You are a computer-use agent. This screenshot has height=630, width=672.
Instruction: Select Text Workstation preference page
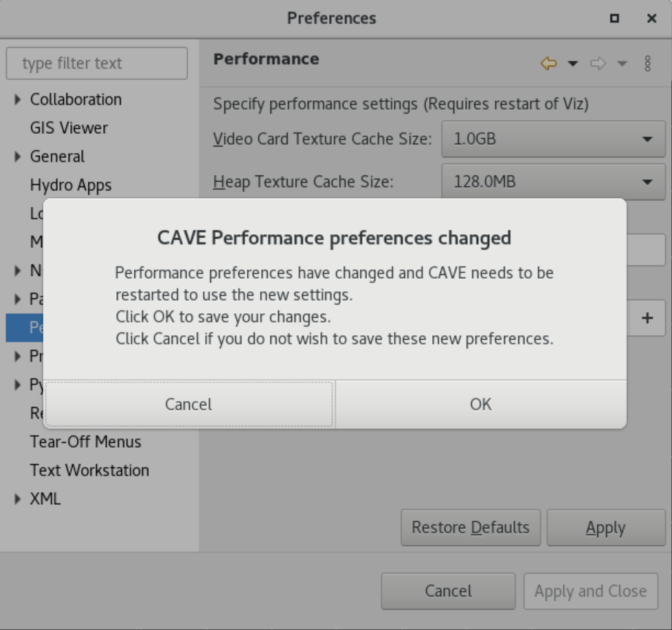tap(89, 470)
